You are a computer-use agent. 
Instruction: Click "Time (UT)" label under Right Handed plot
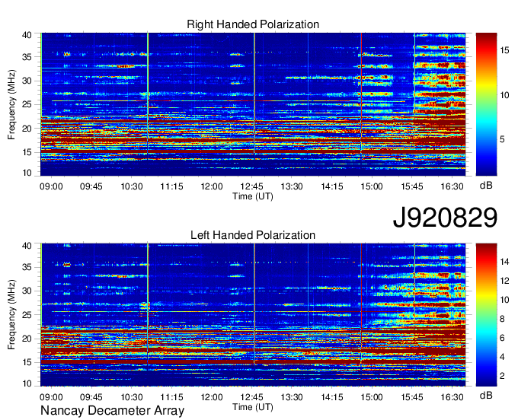pyautogui.click(x=253, y=196)
